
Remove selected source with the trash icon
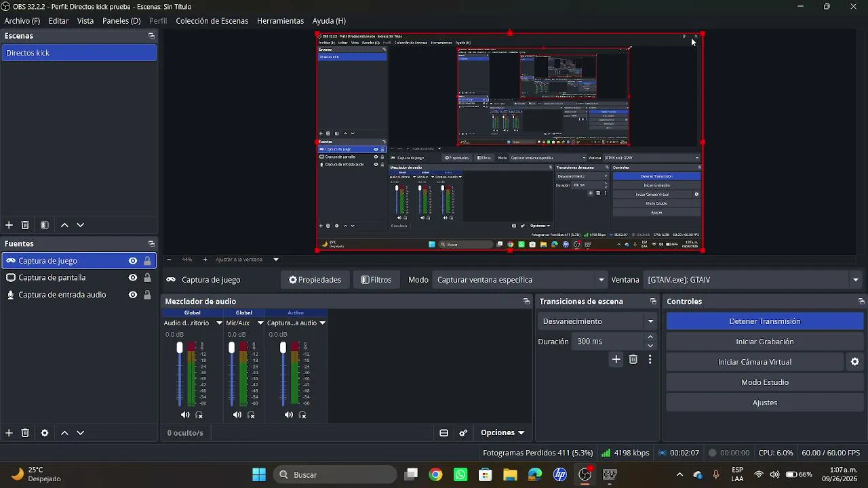point(25,433)
